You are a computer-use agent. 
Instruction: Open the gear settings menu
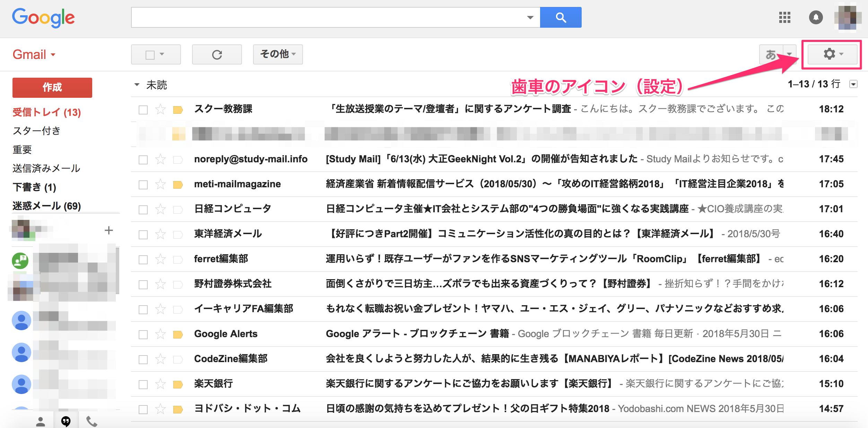pos(833,54)
